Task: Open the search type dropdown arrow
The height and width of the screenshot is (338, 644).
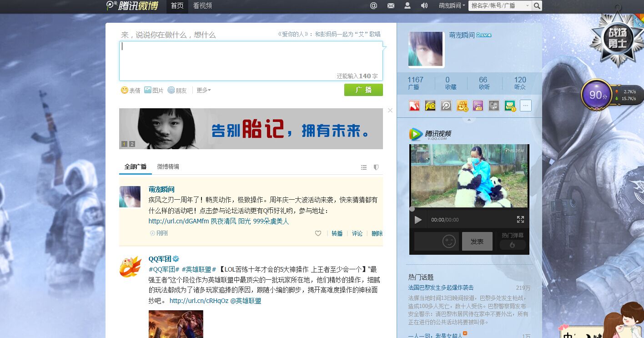Action: click(x=528, y=6)
